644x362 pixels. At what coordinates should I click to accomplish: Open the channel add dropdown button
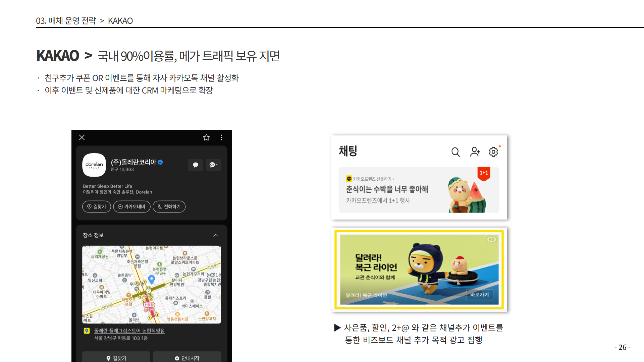[x=213, y=165]
